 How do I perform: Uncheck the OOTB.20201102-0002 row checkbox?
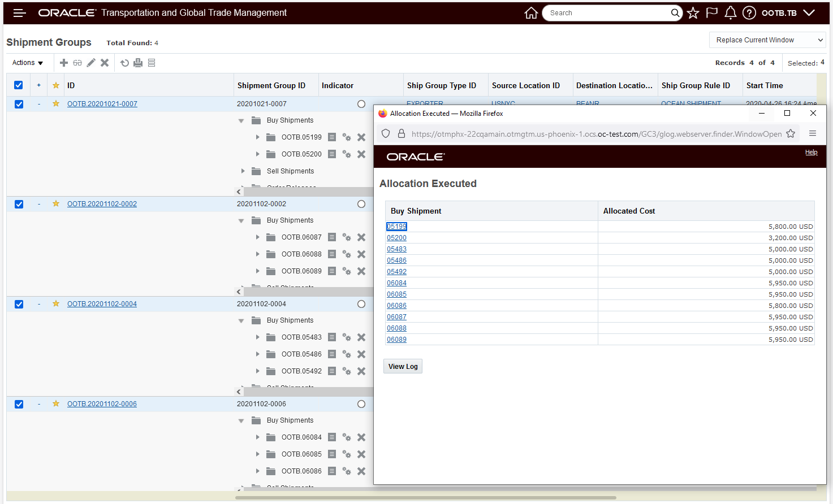19,204
